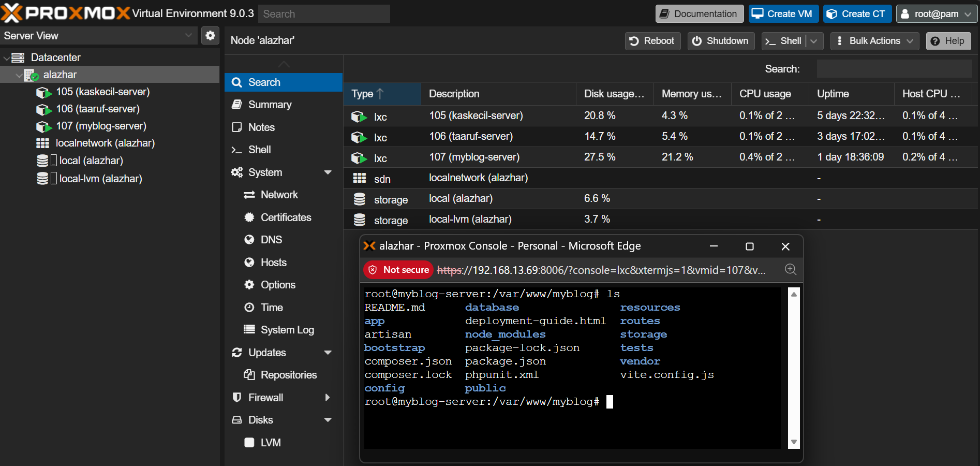Open the node Shell menu item
The image size is (980, 466).
[284, 150]
